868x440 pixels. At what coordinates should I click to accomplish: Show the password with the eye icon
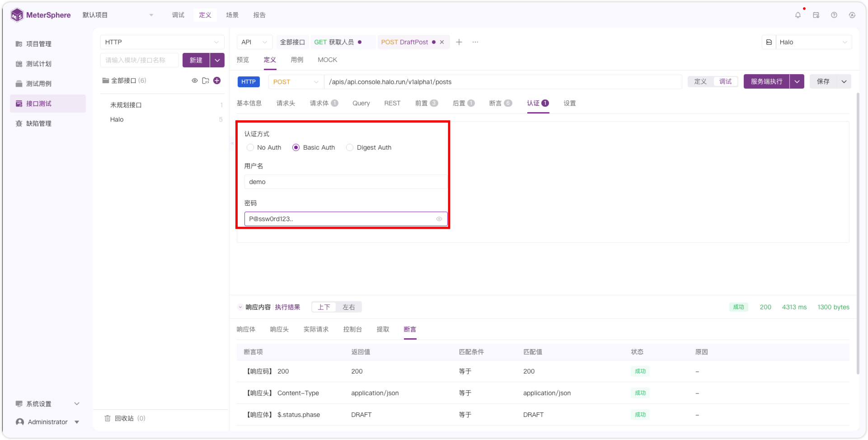[439, 219]
